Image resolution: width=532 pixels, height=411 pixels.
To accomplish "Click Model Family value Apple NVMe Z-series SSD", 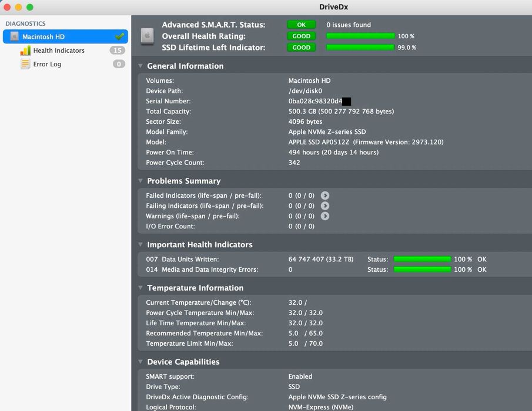I will 327,132.
